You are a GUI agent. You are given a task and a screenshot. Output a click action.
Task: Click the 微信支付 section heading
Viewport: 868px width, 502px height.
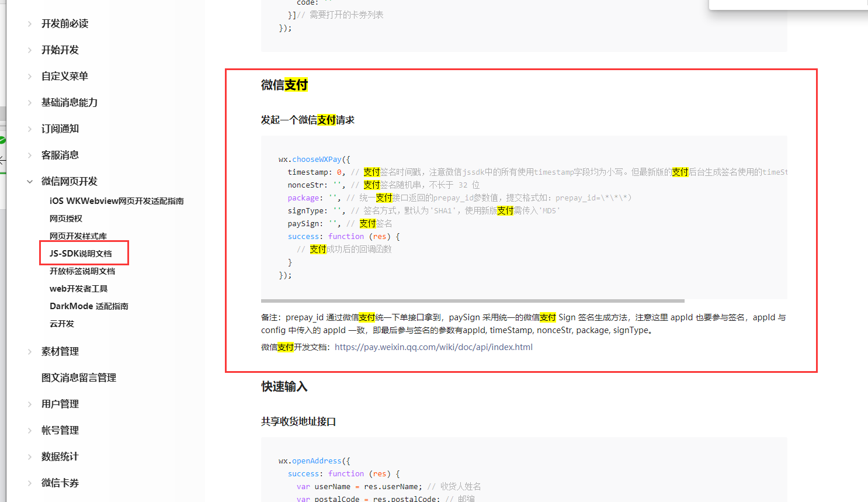[x=284, y=85]
